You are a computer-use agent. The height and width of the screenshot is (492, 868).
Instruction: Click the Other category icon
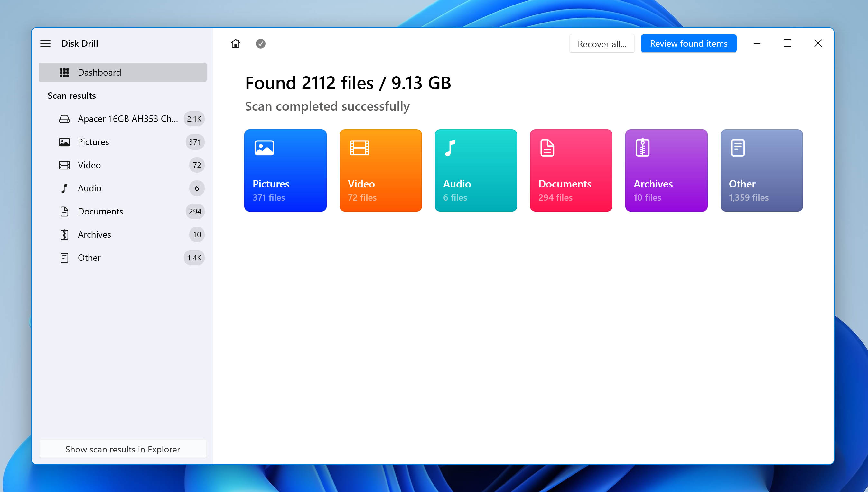point(738,147)
